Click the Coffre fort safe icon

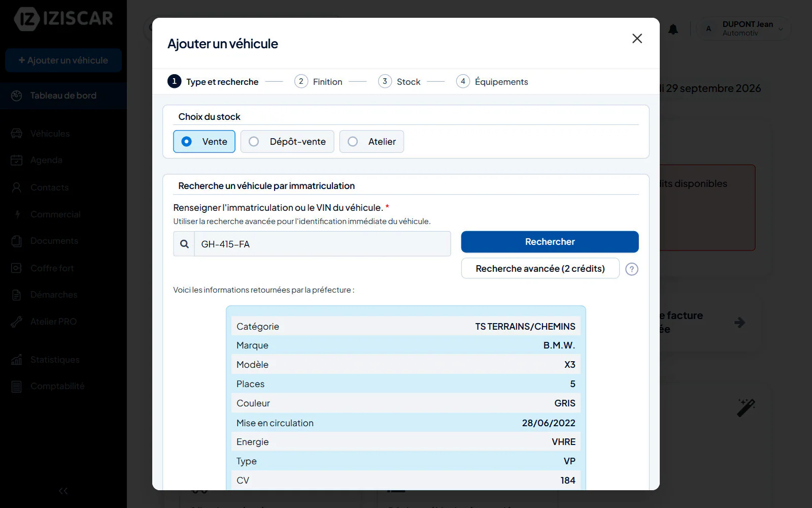click(17, 268)
